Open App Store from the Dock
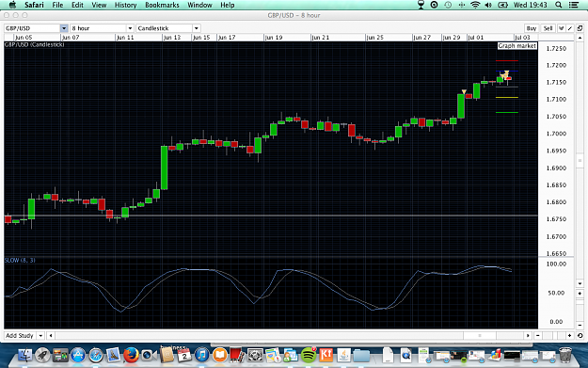The image size is (588, 368). (x=78, y=355)
